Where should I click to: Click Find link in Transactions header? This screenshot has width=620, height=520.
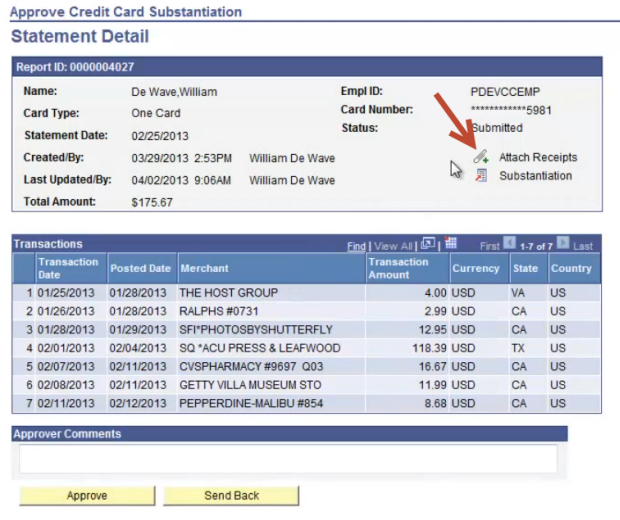click(356, 245)
